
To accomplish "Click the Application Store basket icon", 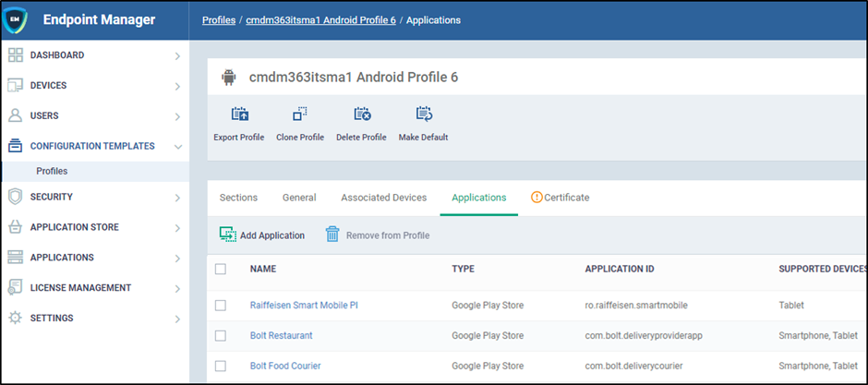I will (x=16, y=227).
